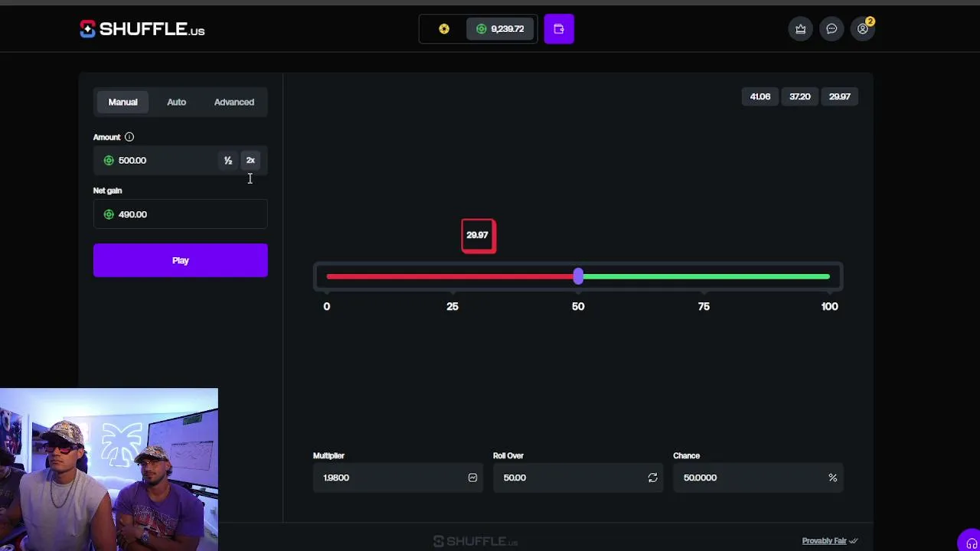The height and width of the screenshot is (551, 980).
Task: Open the 41.06 past result
Action: (760, 96)
